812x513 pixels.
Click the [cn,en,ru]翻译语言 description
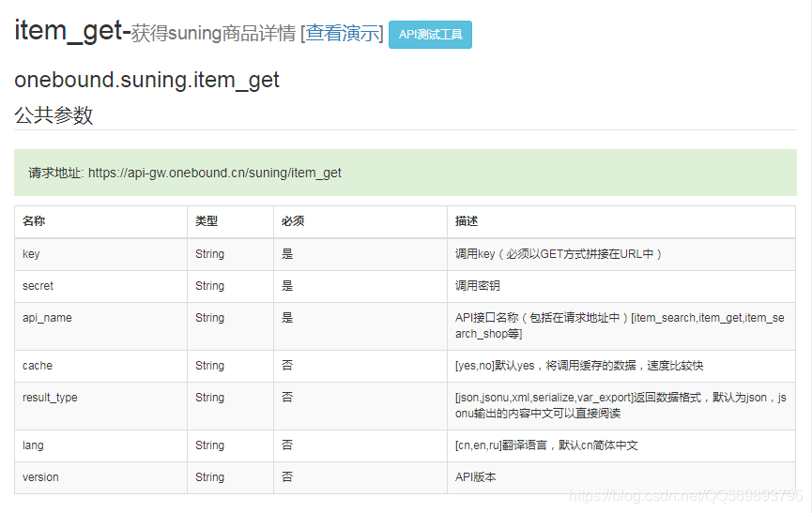pos(546,445)
